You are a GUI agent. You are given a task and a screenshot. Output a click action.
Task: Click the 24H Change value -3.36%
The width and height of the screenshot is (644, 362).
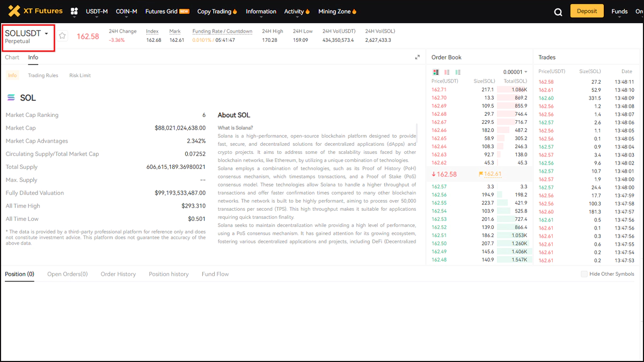coord(117,40)
